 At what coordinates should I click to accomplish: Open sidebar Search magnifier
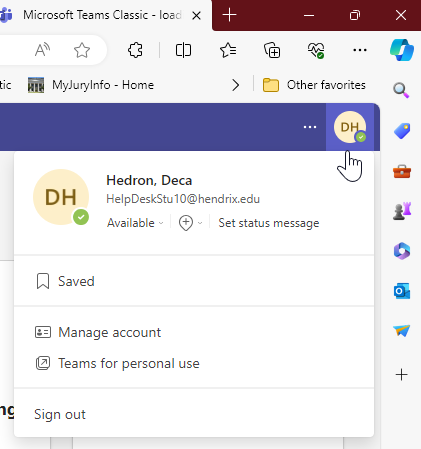tap(401, 90)
